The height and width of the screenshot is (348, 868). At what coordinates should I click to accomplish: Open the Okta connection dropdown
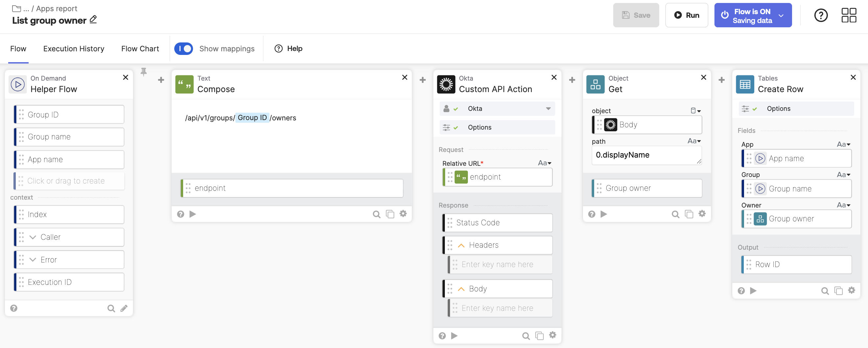click(x=548, y=109)
